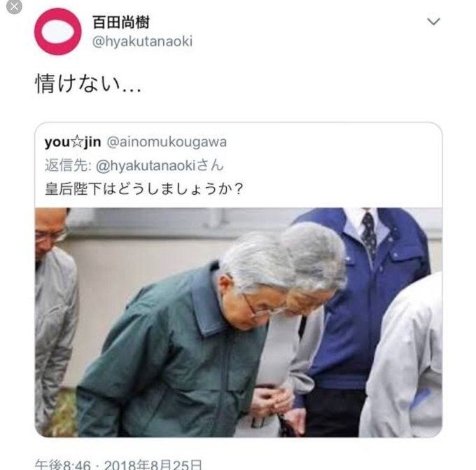
Task: Open the you☆jin user name
Action: [x=73, y=142]
